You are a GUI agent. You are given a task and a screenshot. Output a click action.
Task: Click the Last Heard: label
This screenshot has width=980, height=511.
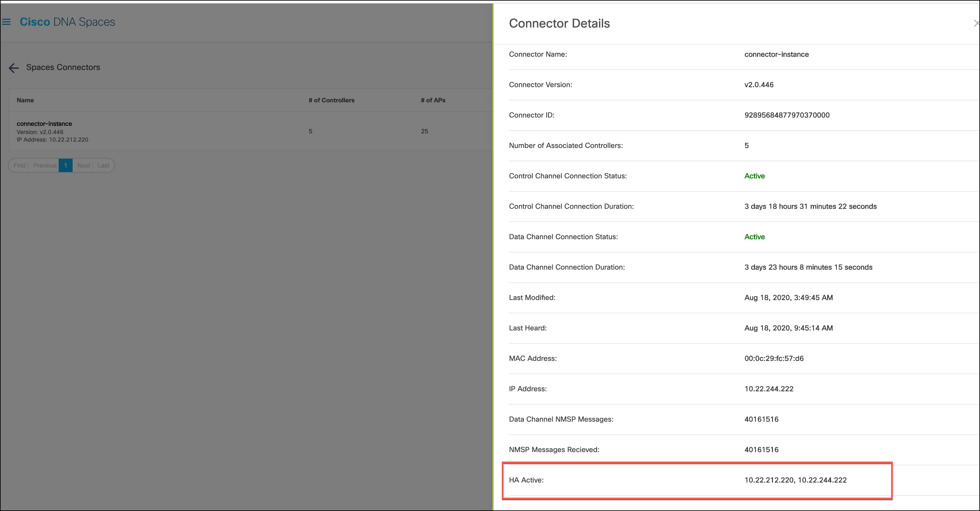point(528,328)
